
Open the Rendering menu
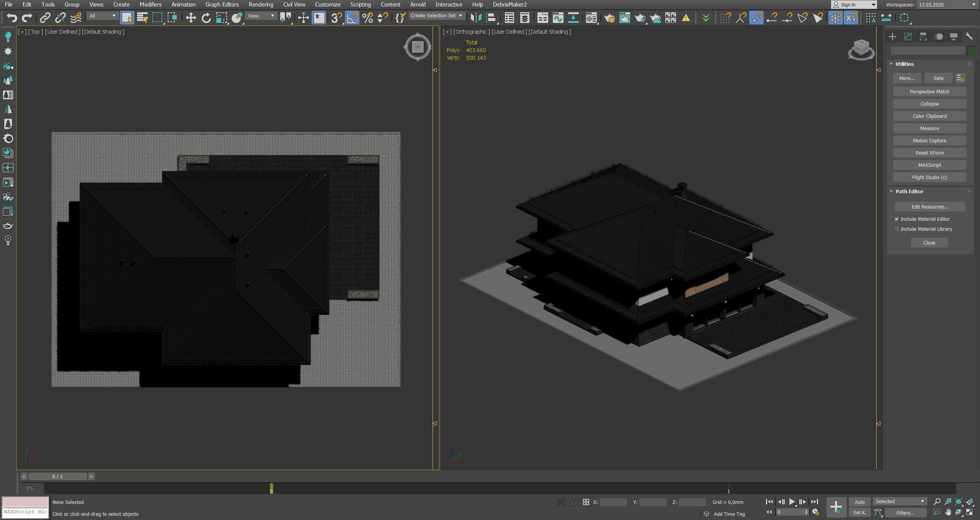tap(261, 5)
